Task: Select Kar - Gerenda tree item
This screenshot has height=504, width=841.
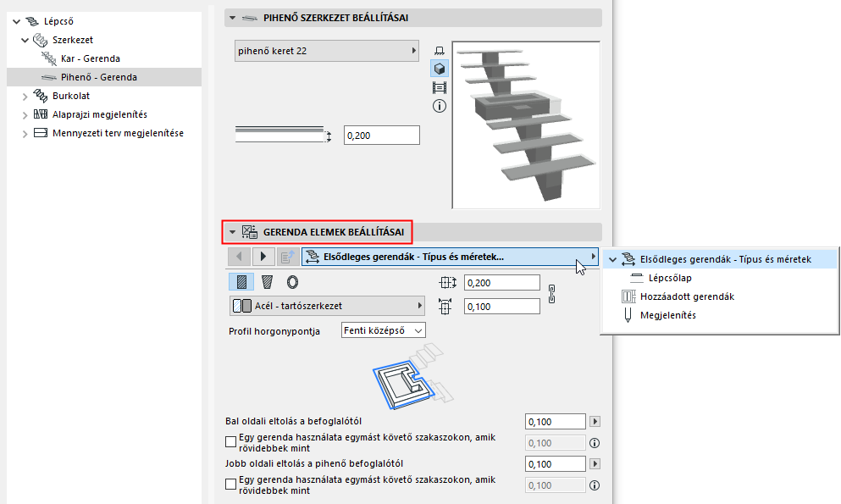Action: pos(90,58)
